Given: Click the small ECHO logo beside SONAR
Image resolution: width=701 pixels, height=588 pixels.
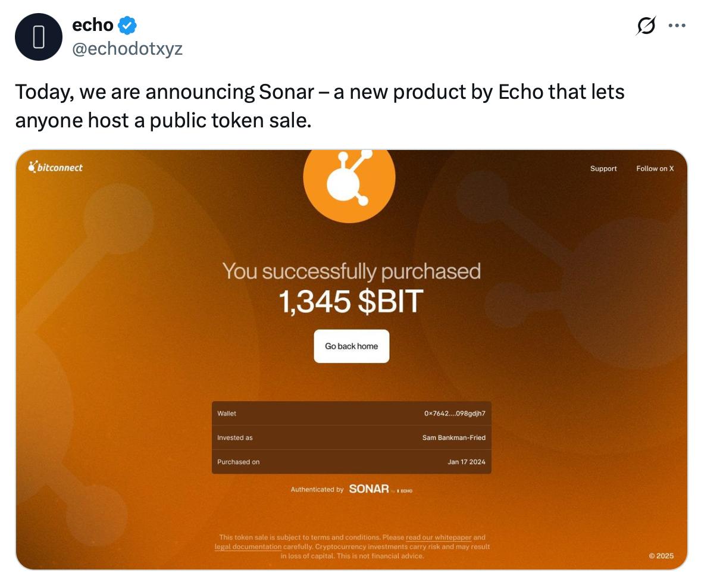Looking at the screenshot, I should (405, 491).
